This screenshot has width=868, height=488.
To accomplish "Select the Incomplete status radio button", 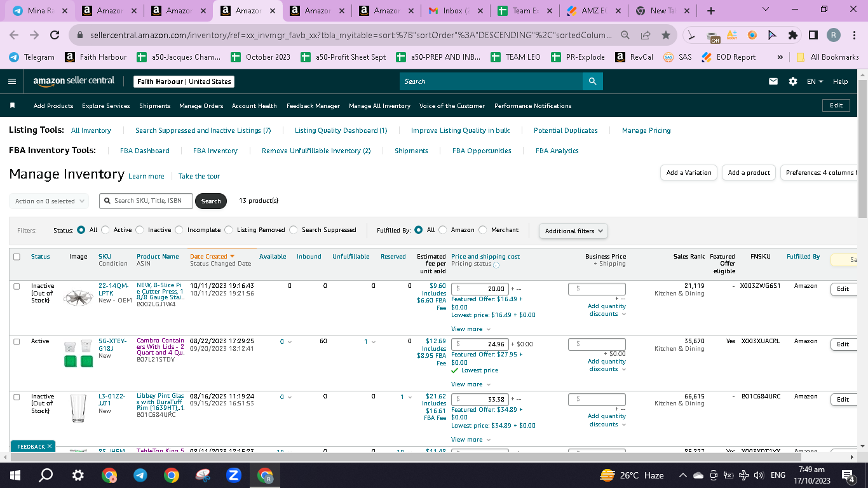I will point(179,230).
